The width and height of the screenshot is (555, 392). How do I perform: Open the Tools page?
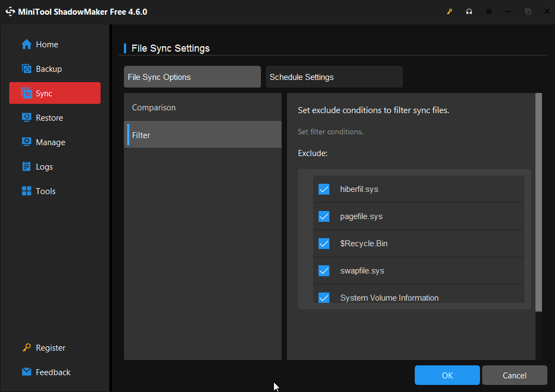(55, 191)
